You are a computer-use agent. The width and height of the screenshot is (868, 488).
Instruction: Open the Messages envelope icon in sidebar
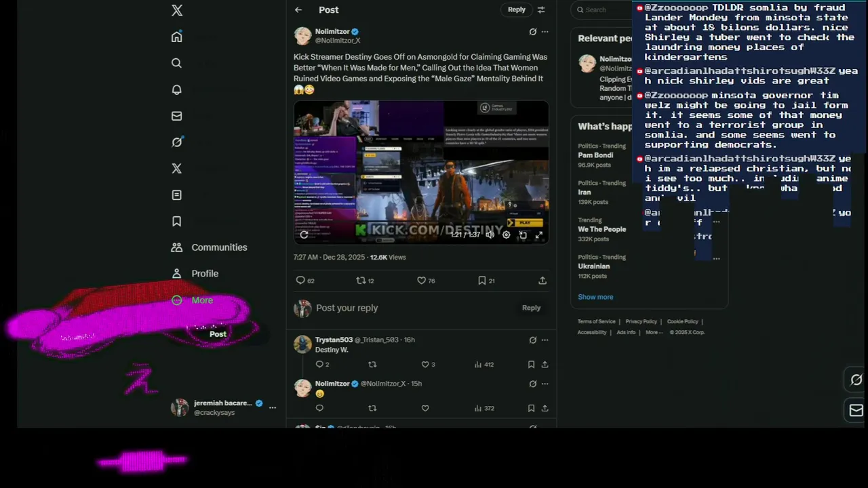coord(177,116)
